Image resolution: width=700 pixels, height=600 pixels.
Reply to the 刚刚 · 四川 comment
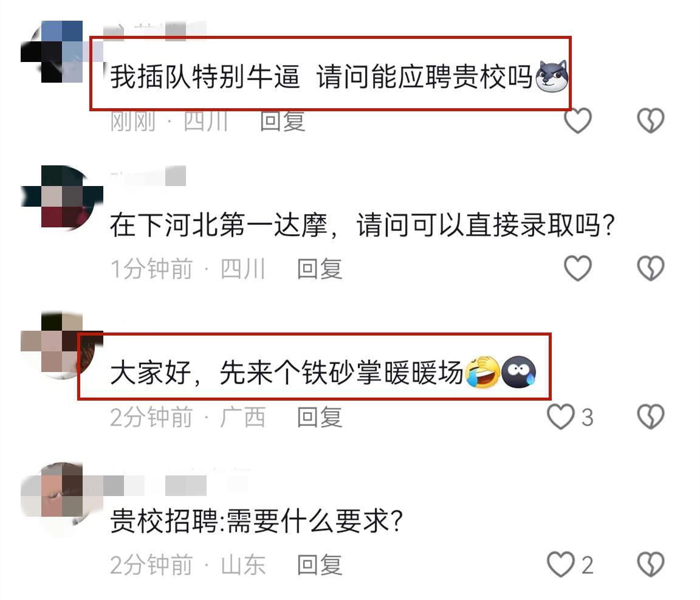click(283, 121)
